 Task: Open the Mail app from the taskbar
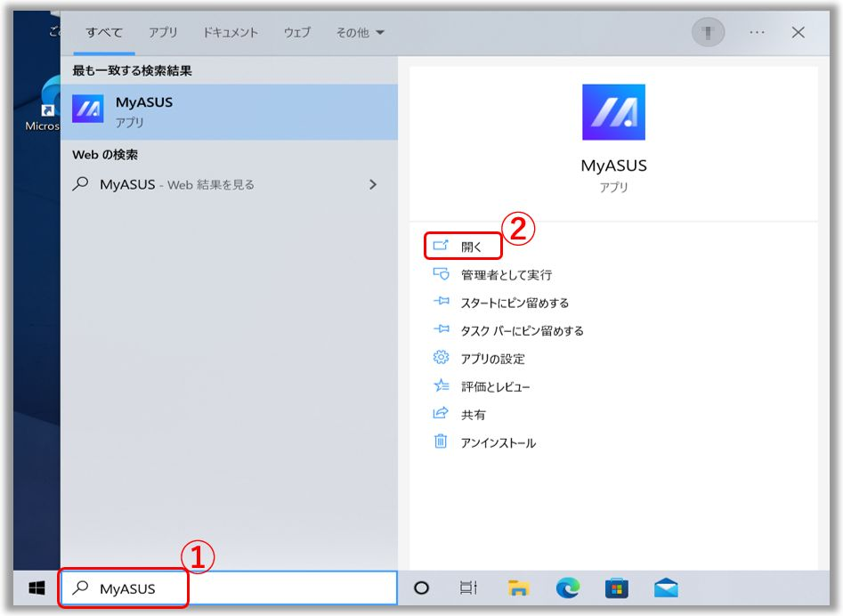tap(666, 588)
